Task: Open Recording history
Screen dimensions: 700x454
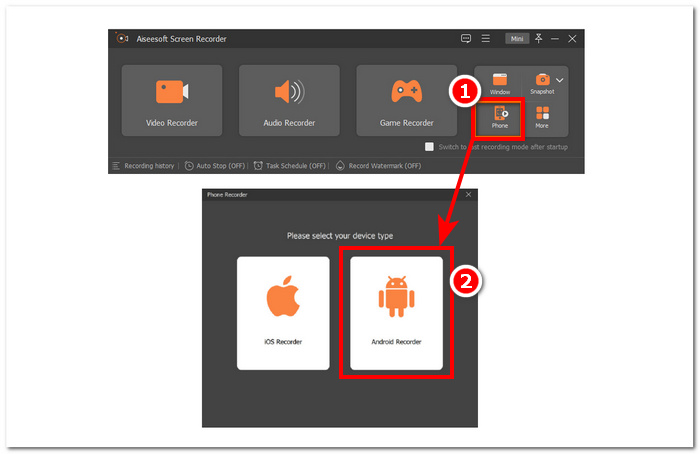Action: coord(145,165)
